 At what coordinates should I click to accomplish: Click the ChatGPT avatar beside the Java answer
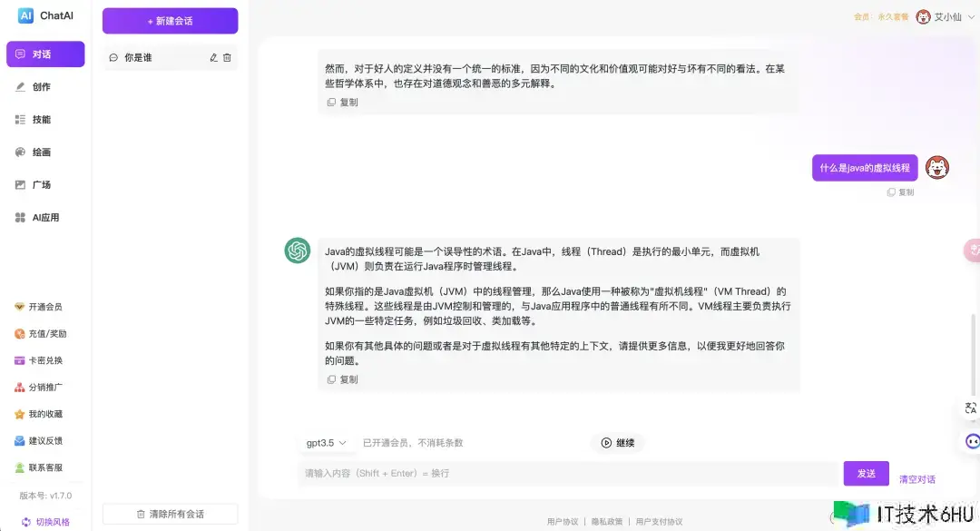(297, 251)
